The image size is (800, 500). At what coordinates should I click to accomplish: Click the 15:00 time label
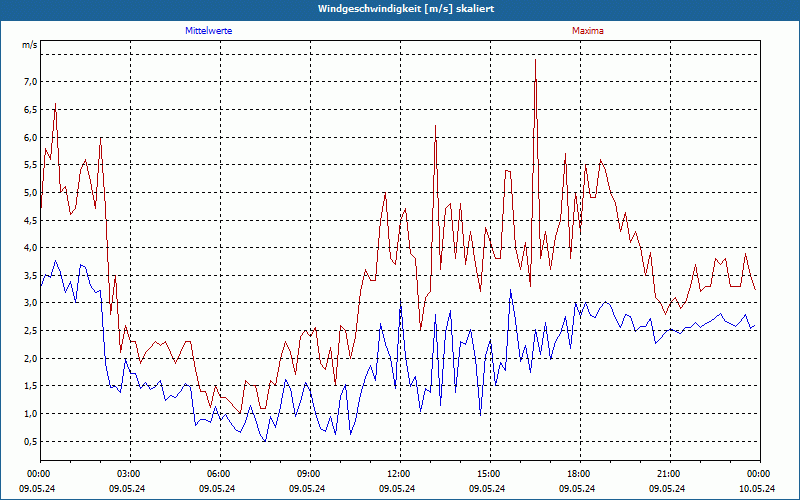click(487, 474)
